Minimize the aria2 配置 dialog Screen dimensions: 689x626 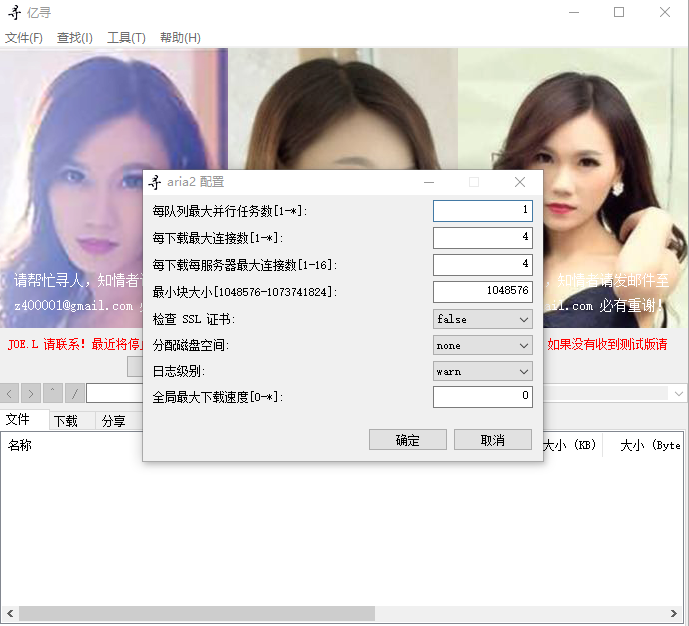tap(429, 182)
